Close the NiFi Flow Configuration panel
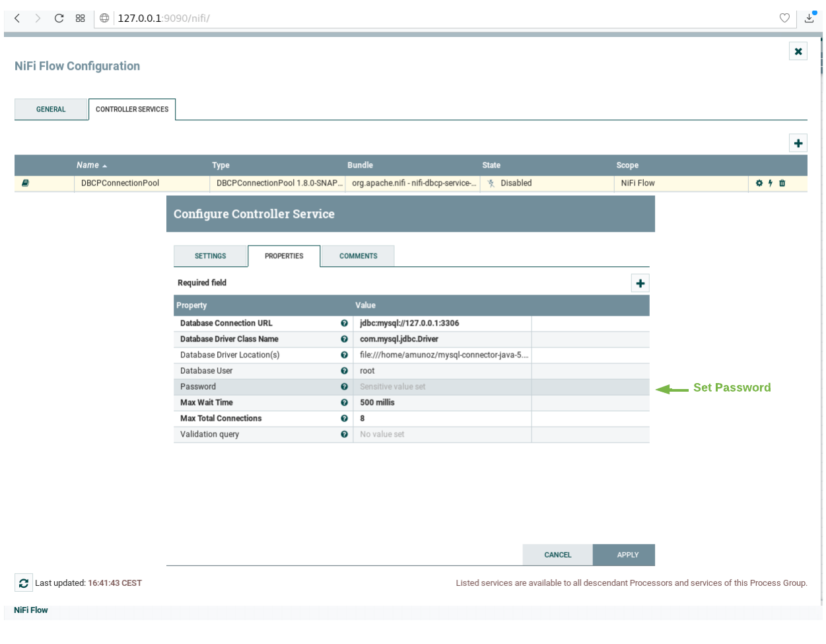Viewport: 826px width, 644px height. [x=798, y=52]
